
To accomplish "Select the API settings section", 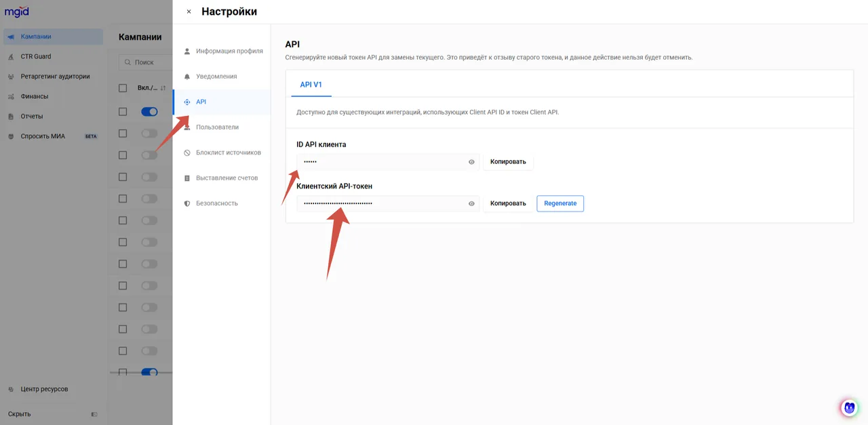I will pyautogui.click(x=222, y=102).
